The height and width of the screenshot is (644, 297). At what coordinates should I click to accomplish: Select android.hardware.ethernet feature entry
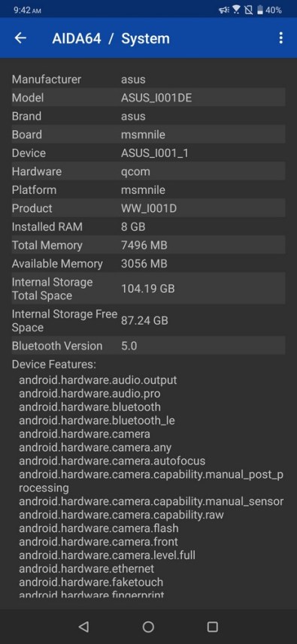86,569
